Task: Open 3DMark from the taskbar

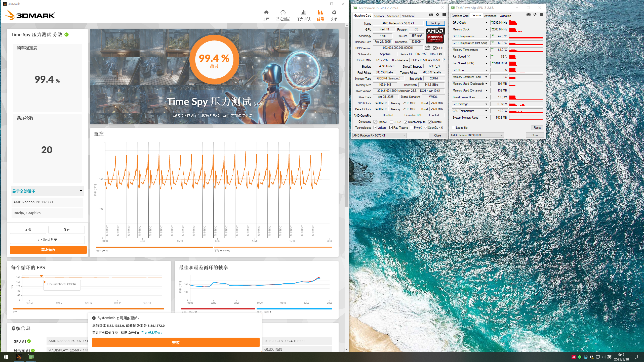Action: click(x=19, y=357)
